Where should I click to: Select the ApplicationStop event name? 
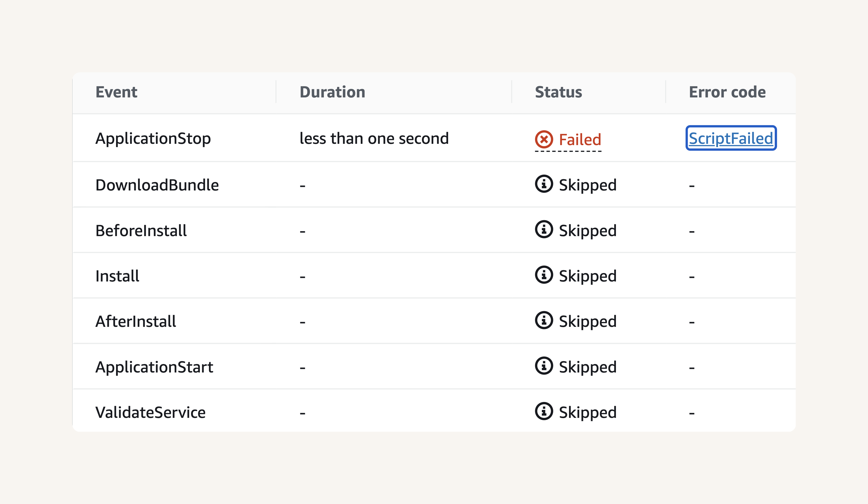click(x=153, y=139)
